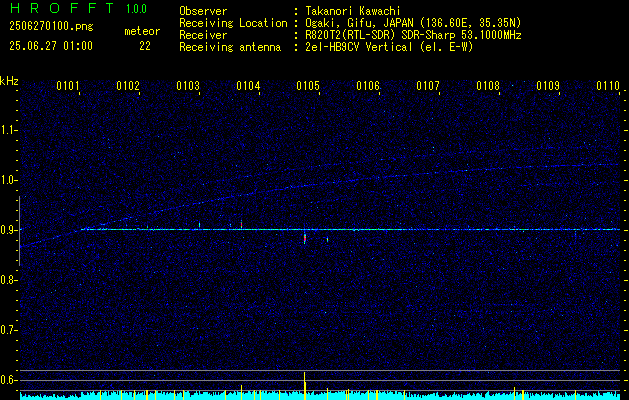This screenshot has width=629, height=400.
Task: Click the 0105 time marker
Action: point(308,86)
